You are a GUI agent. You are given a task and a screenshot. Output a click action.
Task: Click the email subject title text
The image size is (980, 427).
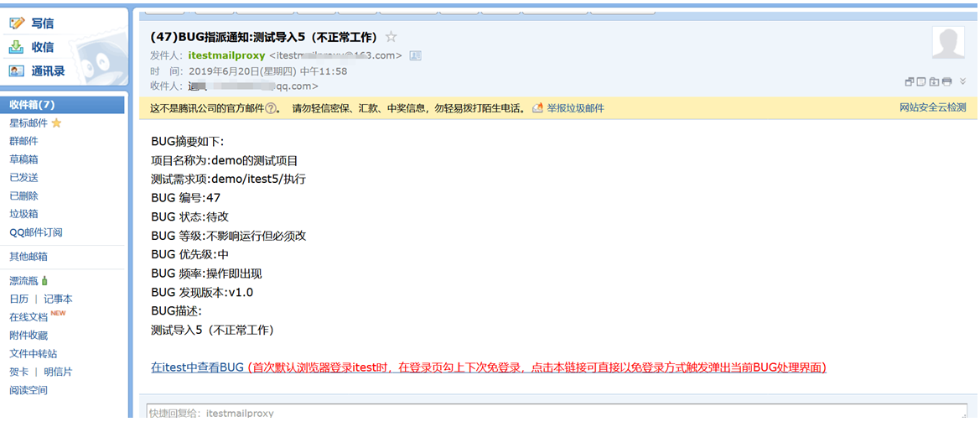pos(264,36)
